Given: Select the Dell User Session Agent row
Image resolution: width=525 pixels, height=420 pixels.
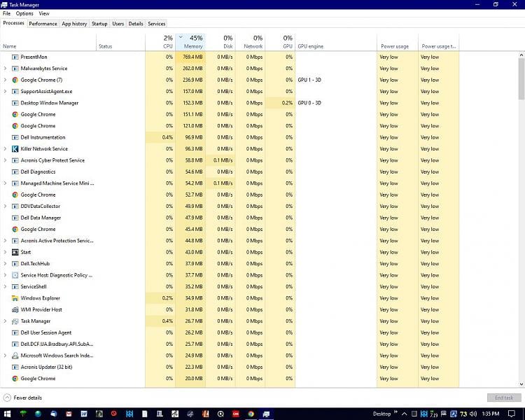Looking at the screenshot, I should point(230,332).
